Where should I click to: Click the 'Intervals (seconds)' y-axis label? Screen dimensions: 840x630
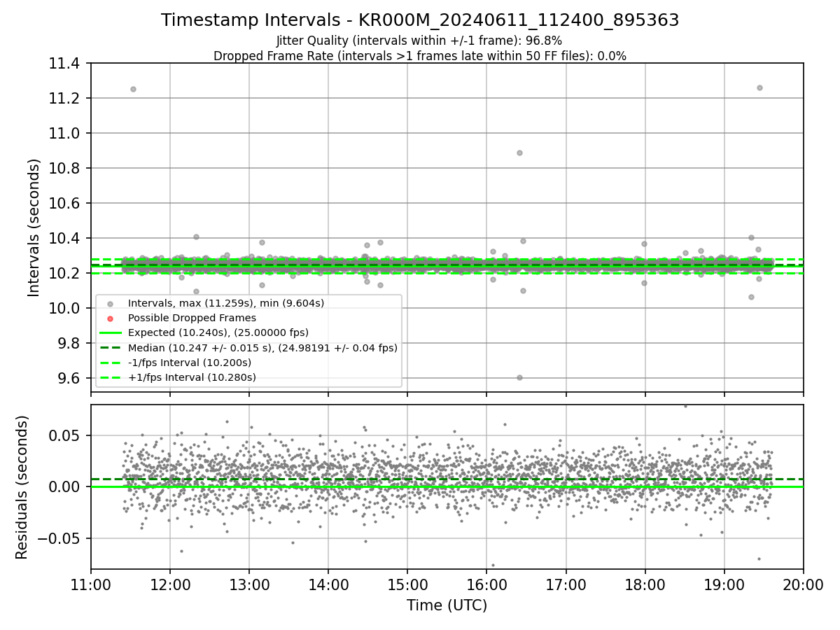coord(34,227)
